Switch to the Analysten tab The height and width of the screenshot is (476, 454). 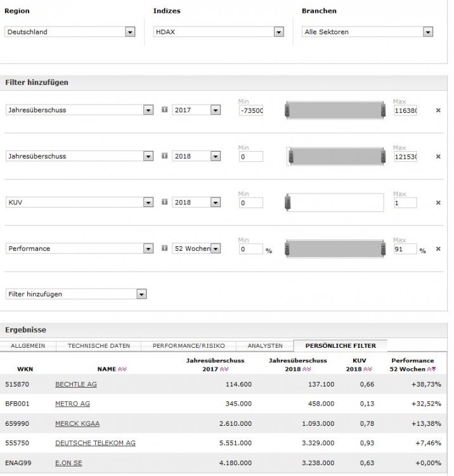pos(265,346)
